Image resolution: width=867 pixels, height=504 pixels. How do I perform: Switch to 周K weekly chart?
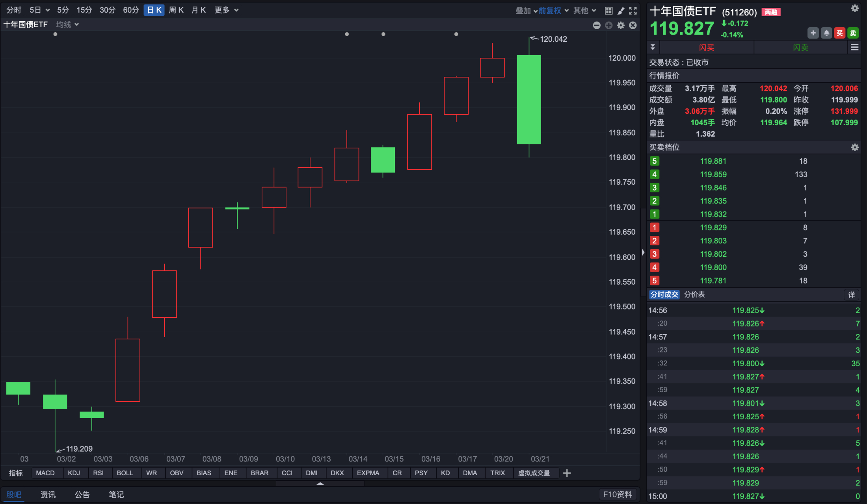176,10
